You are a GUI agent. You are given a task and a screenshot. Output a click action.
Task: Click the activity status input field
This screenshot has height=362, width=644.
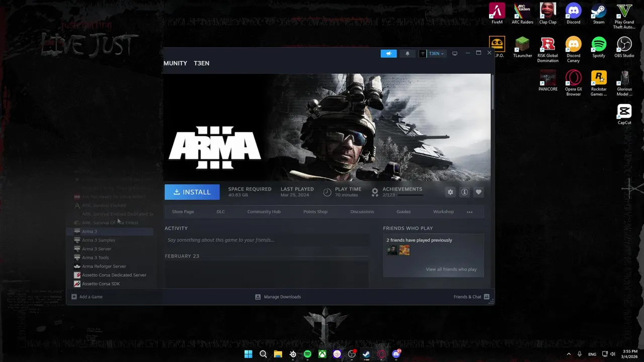(266, 240)
